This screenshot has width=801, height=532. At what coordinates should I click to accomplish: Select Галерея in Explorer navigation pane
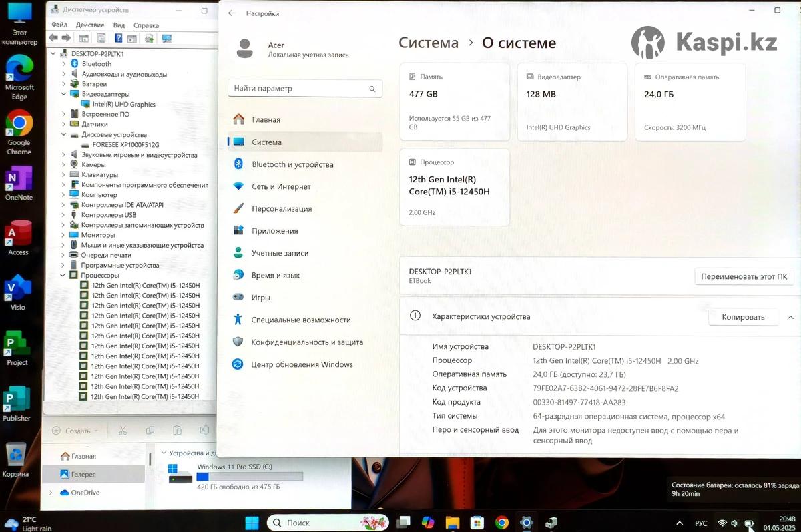93,474
